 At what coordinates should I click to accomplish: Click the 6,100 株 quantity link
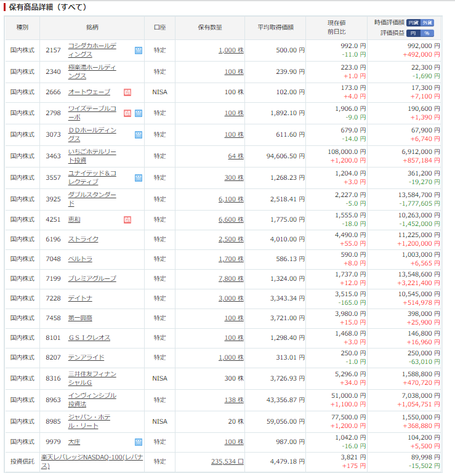point(231,199)
